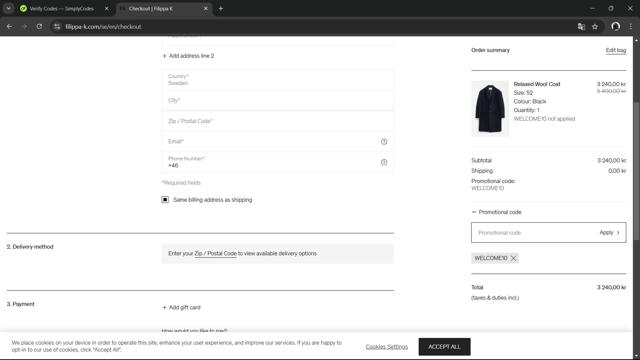The width and height of the screenshot is (640, 360).
Task: Click the Shipping 0,00 kr value
Action: [617, 171]
